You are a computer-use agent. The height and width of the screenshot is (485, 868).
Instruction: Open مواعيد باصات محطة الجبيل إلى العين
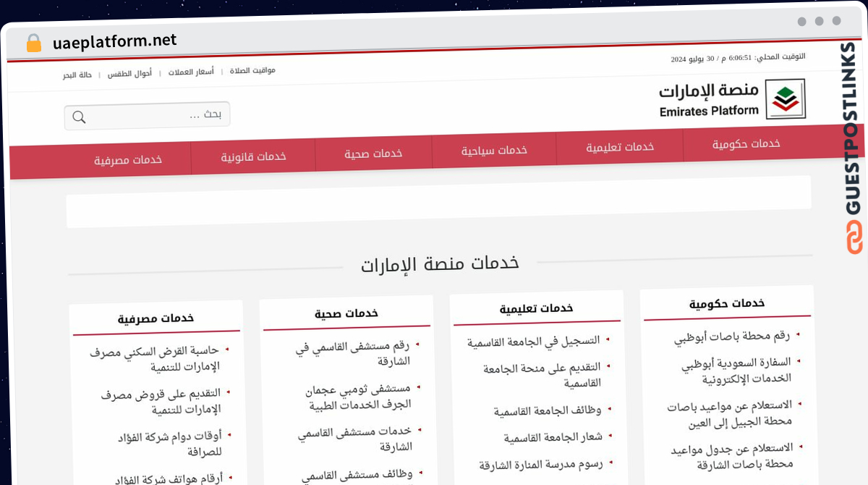(x=730, y=413)
